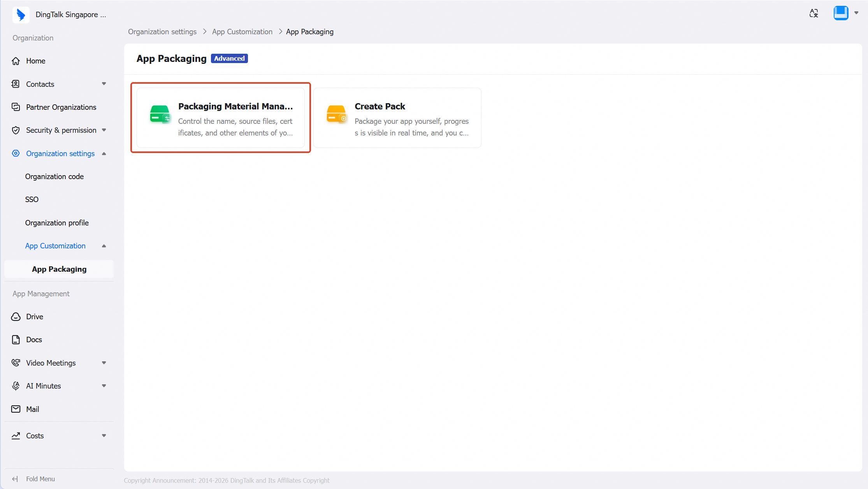The width and height of the screenshot is (868, 489).
Task: Click "Package your app yourself" description
Action: (412, 127)
